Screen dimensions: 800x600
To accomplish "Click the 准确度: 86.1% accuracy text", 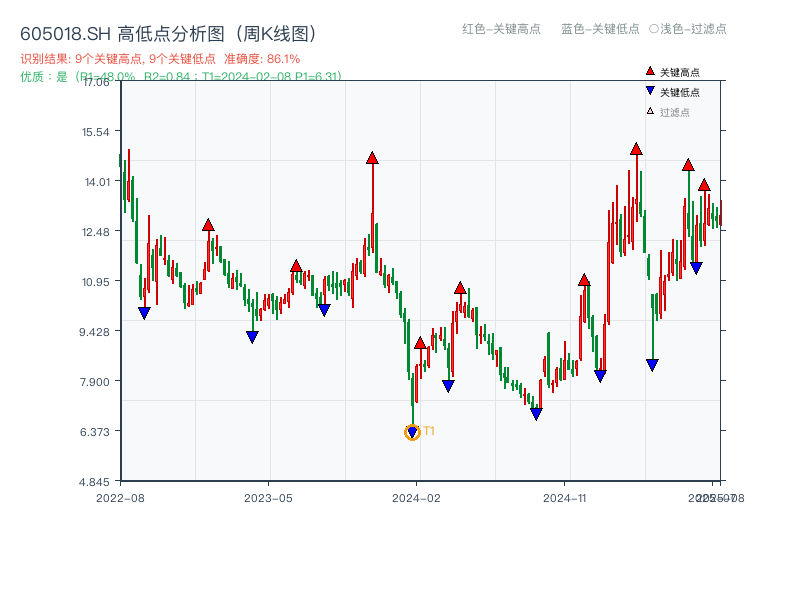I will tap(263, 60).
